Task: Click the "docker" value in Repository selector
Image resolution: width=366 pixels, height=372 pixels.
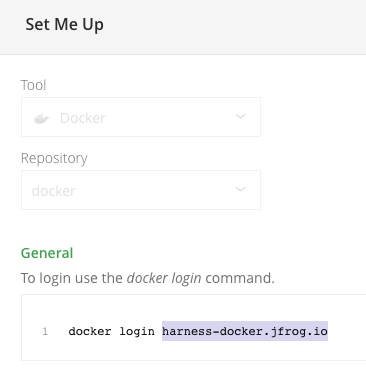Action: tap(54, 191)
